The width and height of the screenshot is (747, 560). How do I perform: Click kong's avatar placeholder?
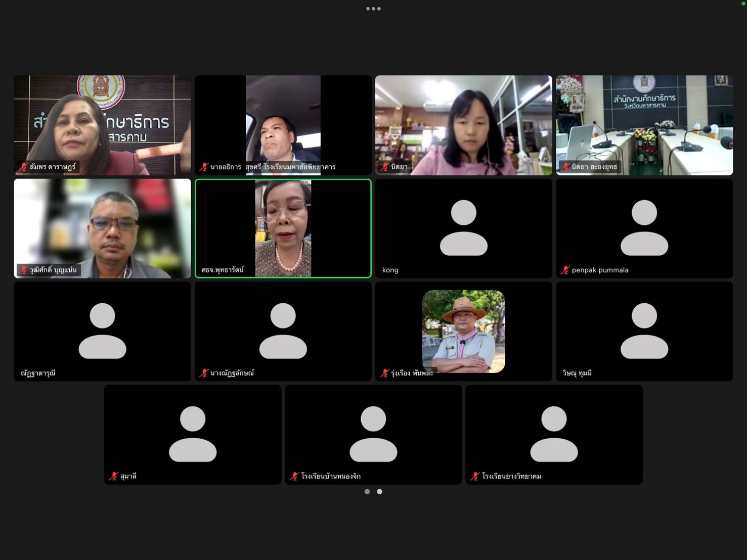point(463,227)
